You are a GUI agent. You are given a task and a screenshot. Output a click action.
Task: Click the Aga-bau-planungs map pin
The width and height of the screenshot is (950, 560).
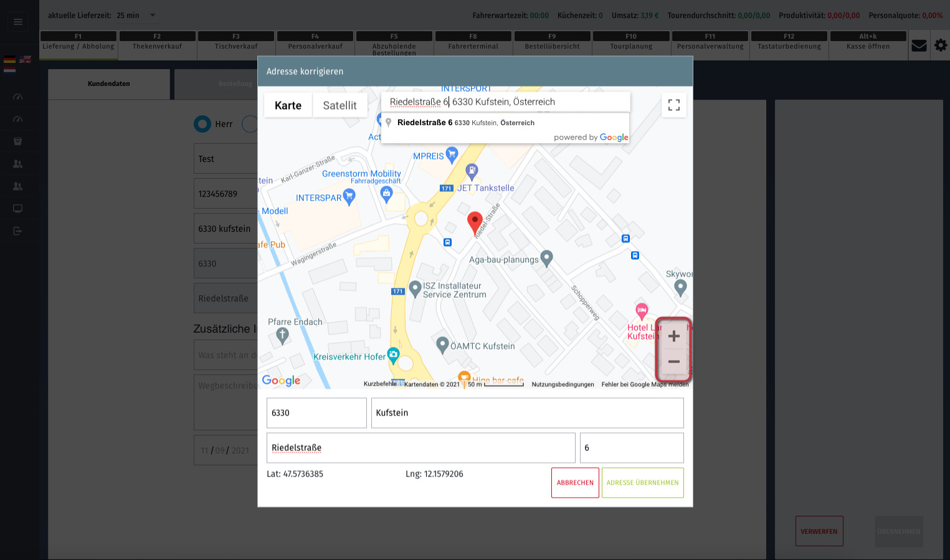pos(546,258)
